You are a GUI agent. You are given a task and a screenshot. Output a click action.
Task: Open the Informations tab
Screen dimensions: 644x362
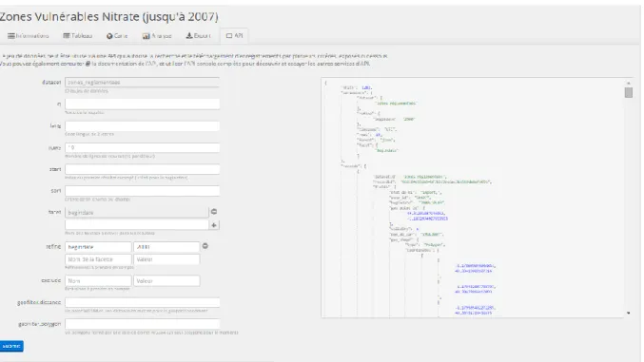(x=28, y=36)
